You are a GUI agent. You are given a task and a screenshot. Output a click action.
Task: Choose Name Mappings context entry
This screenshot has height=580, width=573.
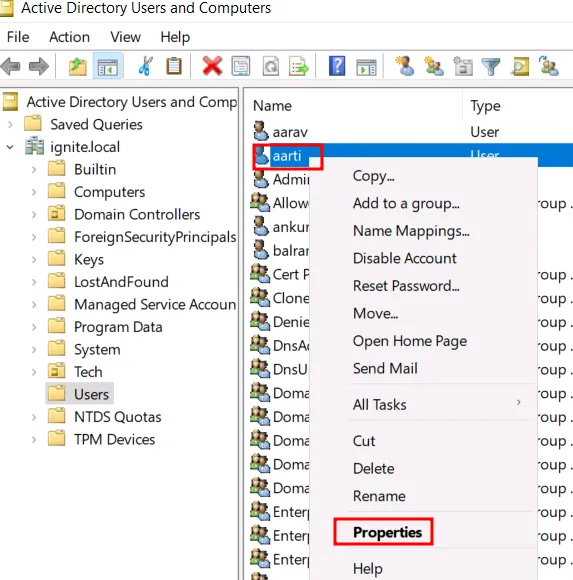pyautogui.click(x=411, y=231)
